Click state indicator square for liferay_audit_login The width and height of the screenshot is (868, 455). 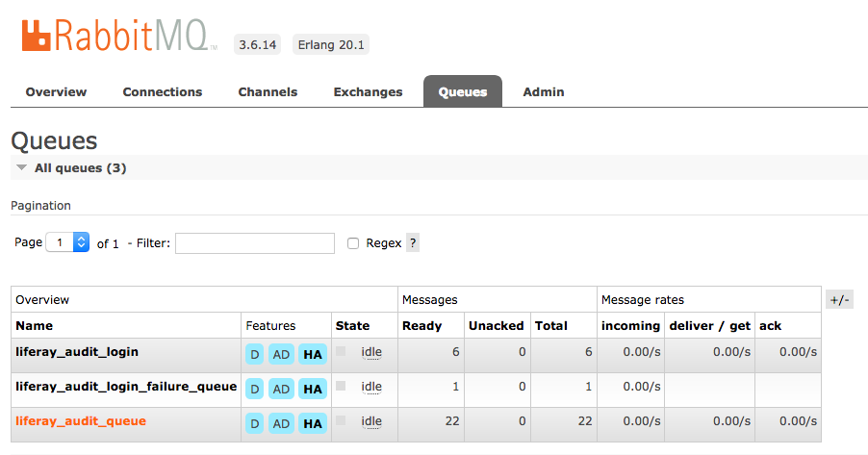tap(341, 352)
